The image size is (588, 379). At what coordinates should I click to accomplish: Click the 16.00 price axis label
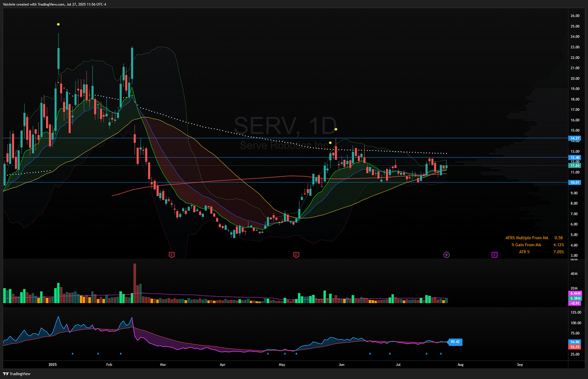575,120
